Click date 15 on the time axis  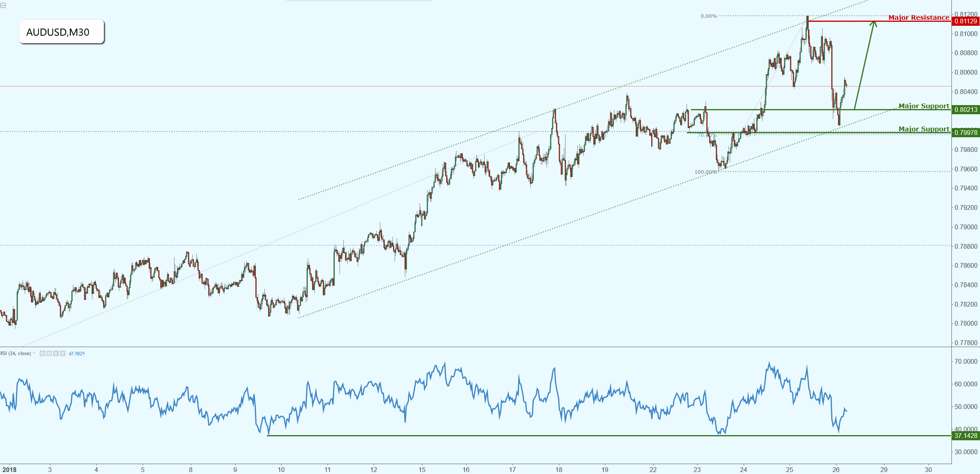point(422,470)
